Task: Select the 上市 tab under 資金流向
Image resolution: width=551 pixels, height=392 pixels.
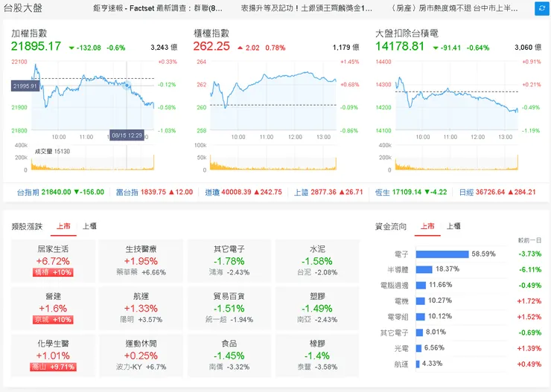Action: 427,226
